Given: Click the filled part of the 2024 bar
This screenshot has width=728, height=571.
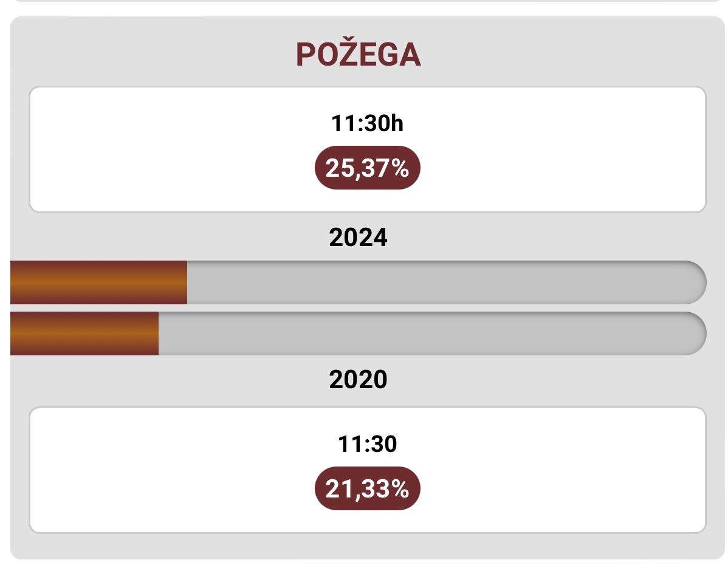Looking at the screenshot, I should tap(98, 282).
